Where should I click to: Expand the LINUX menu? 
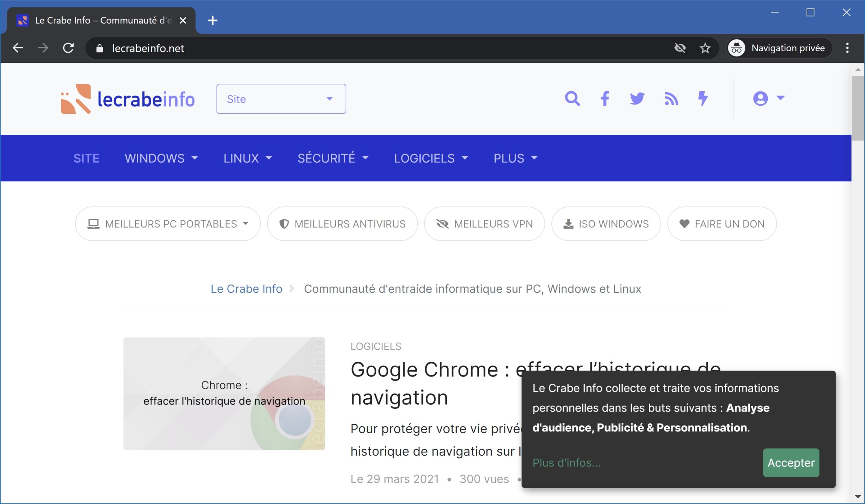point(247,158)
